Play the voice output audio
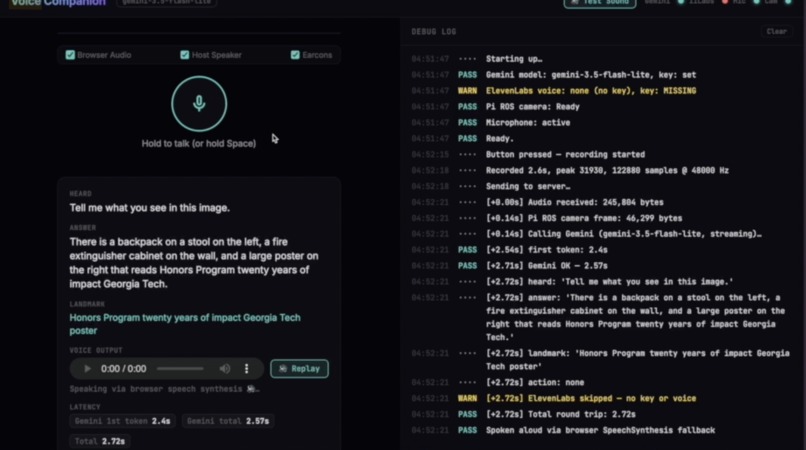The image size is (806, 450). click(87, 369)
